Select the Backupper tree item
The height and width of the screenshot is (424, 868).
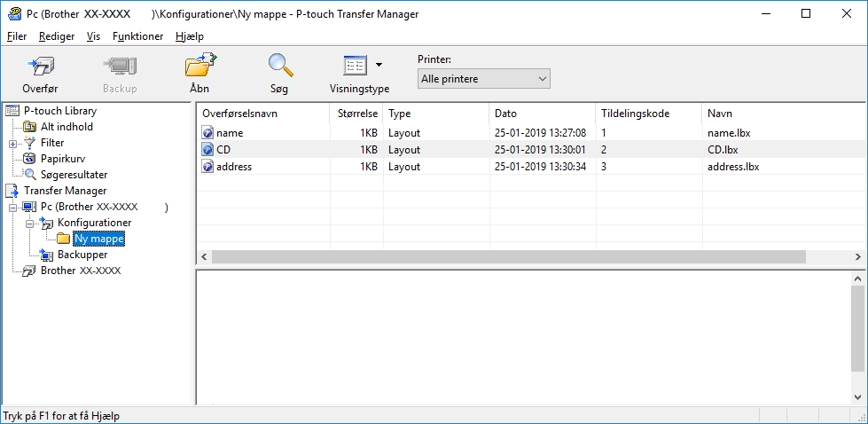point(82,255)
